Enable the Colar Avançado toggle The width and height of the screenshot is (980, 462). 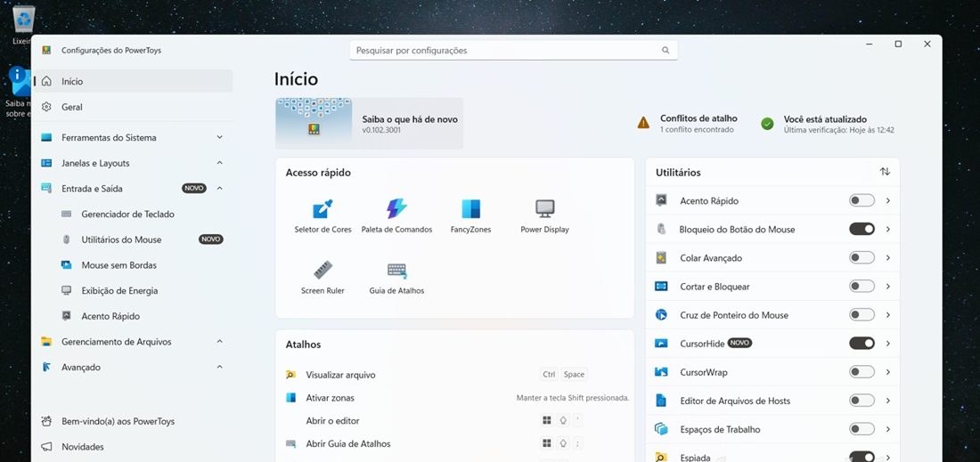[862, 258]
